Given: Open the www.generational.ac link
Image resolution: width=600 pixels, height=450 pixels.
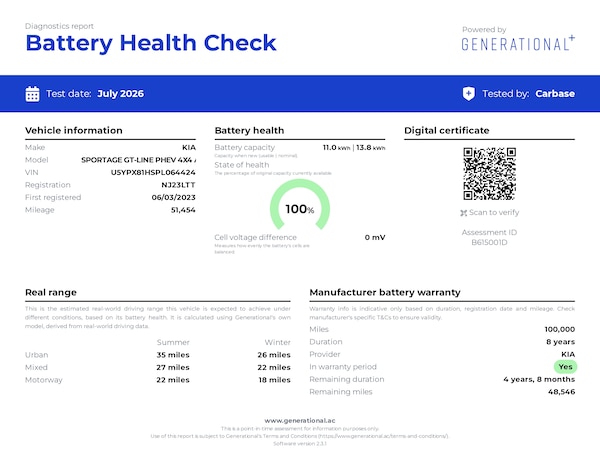Looking at the screenshot, I should 300,421.
